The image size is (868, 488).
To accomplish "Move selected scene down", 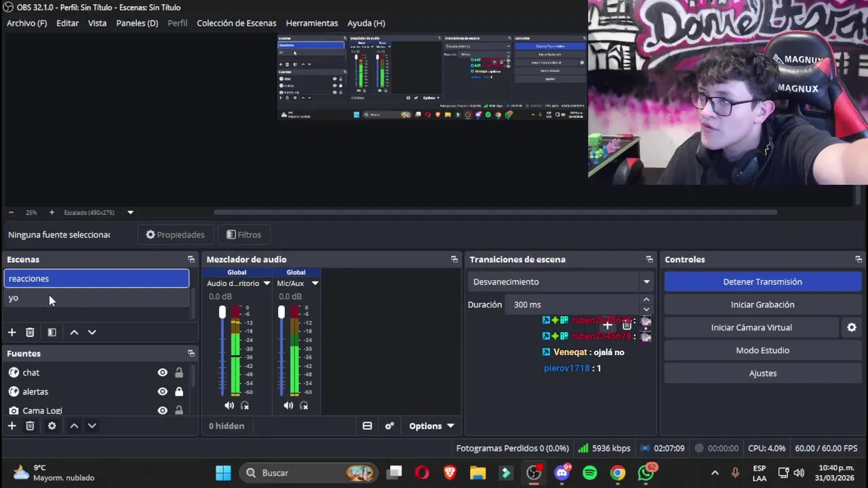I will coord(92,332).
